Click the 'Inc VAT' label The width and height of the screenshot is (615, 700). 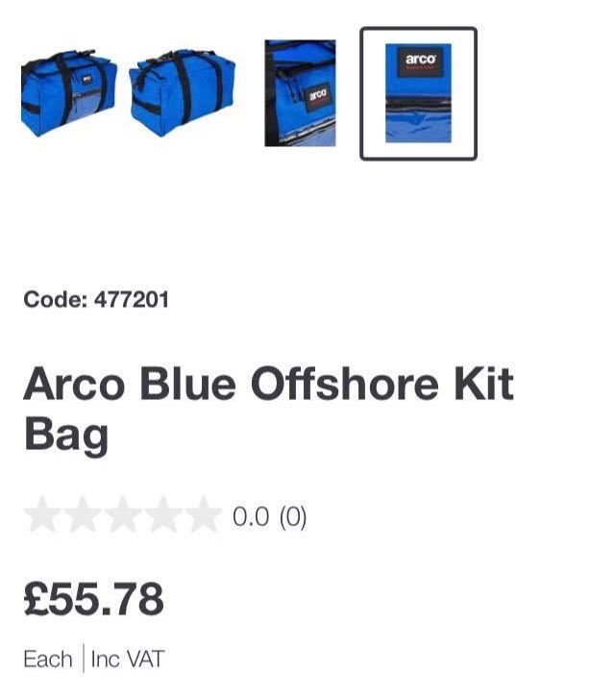128,660
